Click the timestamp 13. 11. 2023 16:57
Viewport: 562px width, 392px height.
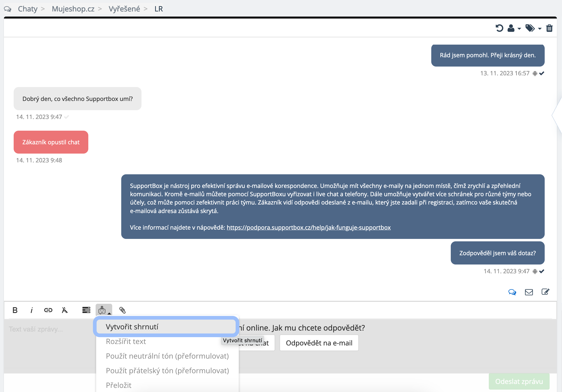point(505,73)
